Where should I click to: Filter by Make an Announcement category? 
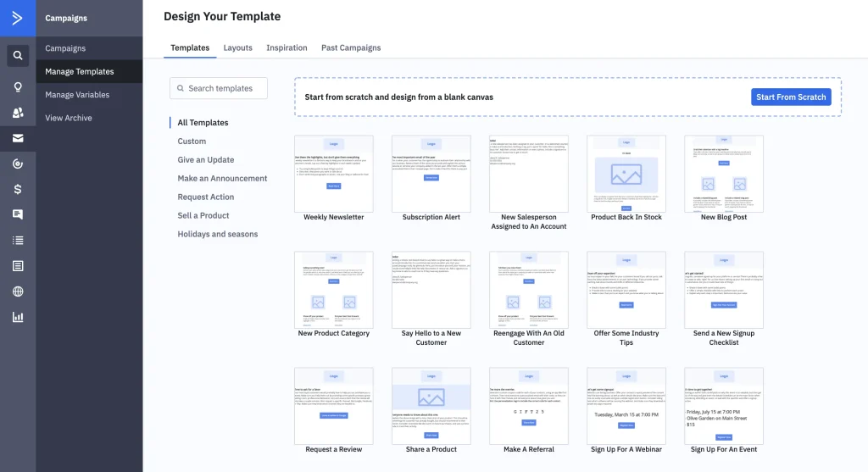pos(222,179)
